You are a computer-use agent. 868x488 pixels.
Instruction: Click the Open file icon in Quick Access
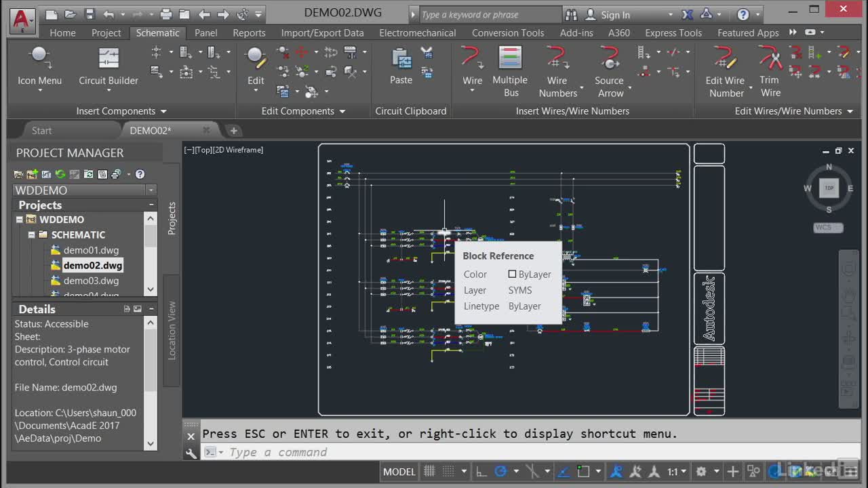point(71,14)
